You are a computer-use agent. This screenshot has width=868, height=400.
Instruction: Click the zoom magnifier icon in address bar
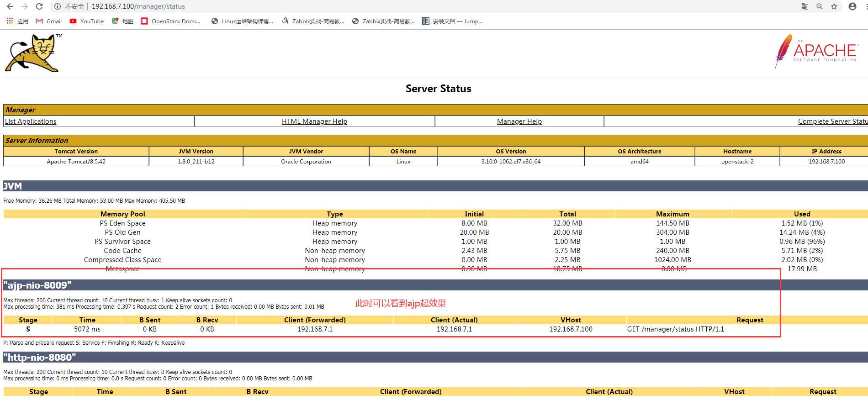coord(820,6)
